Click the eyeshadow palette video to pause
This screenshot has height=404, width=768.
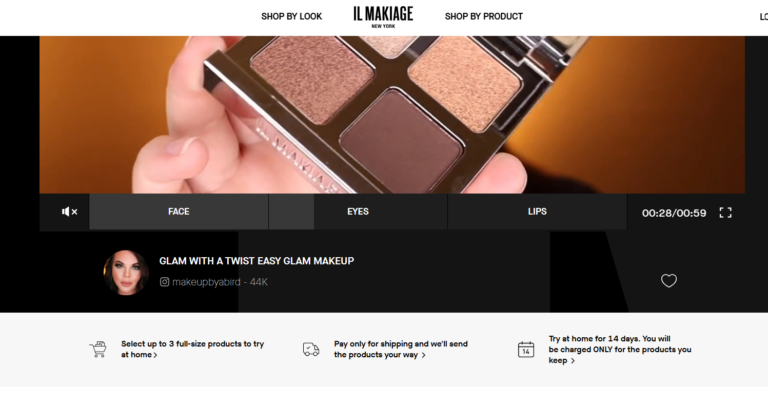tap(392, 115)
